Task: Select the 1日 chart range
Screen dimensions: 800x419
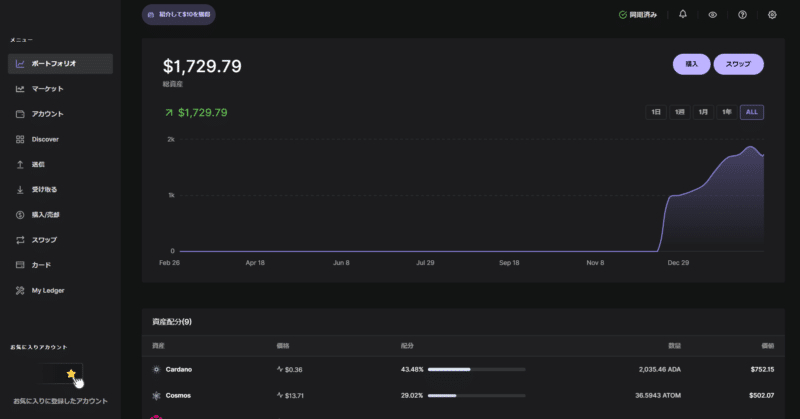Action: tap(656, 112)
